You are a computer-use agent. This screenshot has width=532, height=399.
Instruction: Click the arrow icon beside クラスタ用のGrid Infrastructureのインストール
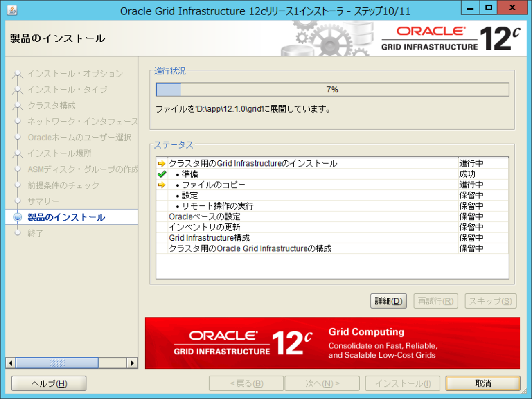click(162, 164)
